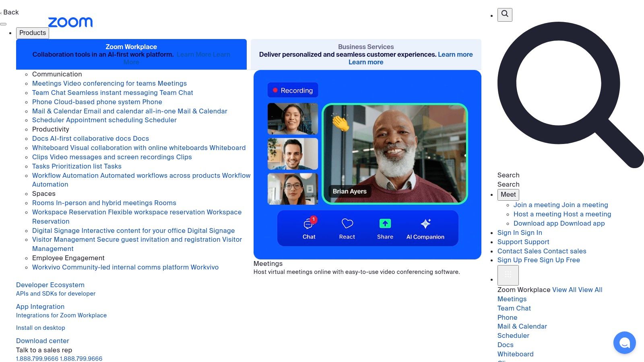Expand the Meet dropdown
The width and height of the screenshot is (644, 362).
508,195
